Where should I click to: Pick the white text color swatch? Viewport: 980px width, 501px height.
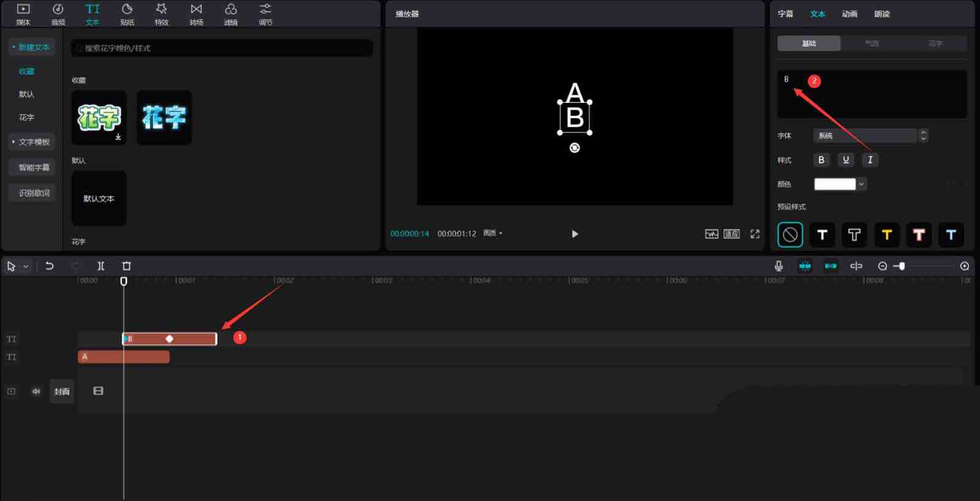(x=834, y=184)
